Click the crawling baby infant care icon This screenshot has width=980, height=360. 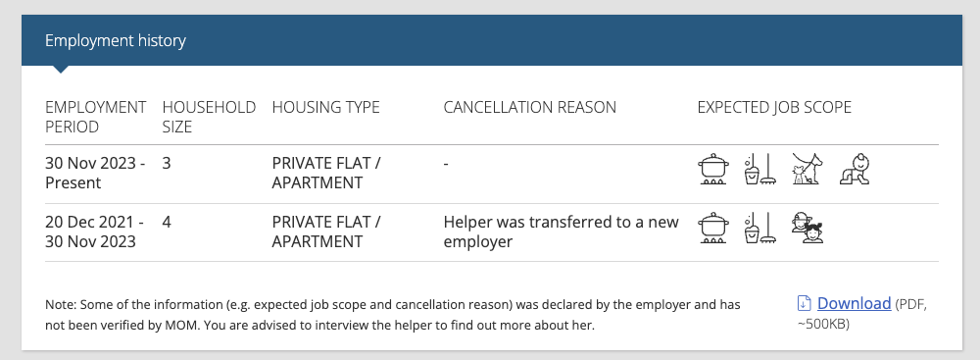click(x=855, y=169)
